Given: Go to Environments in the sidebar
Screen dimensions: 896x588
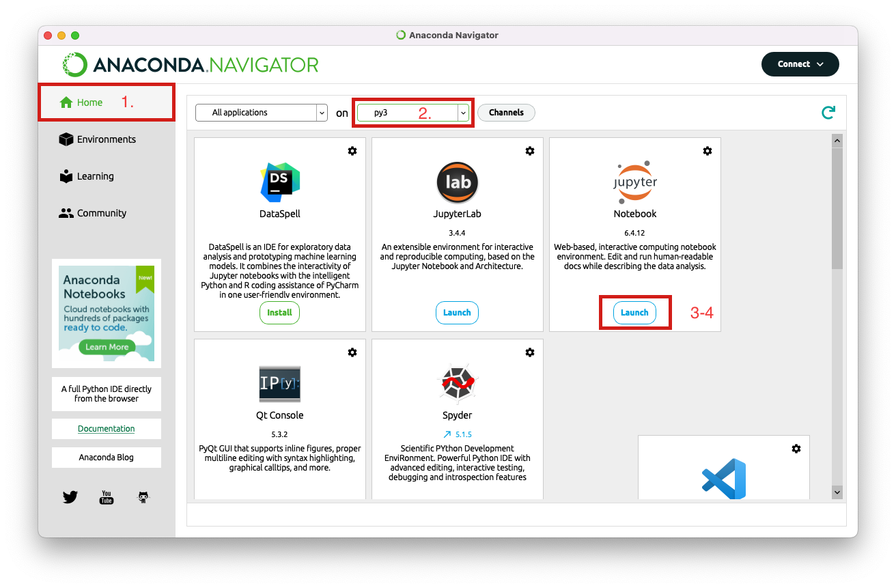Looking at the screenshot, I should 107,139.
